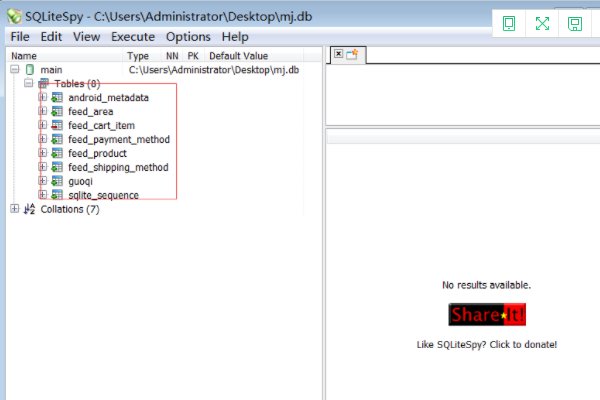
Task: Click the Collations sort icon
Action: 29,210
